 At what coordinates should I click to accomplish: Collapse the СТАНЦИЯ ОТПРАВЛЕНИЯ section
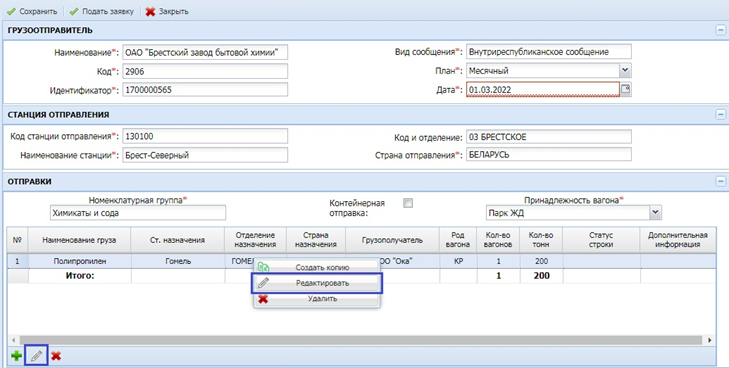click(720, 114)
